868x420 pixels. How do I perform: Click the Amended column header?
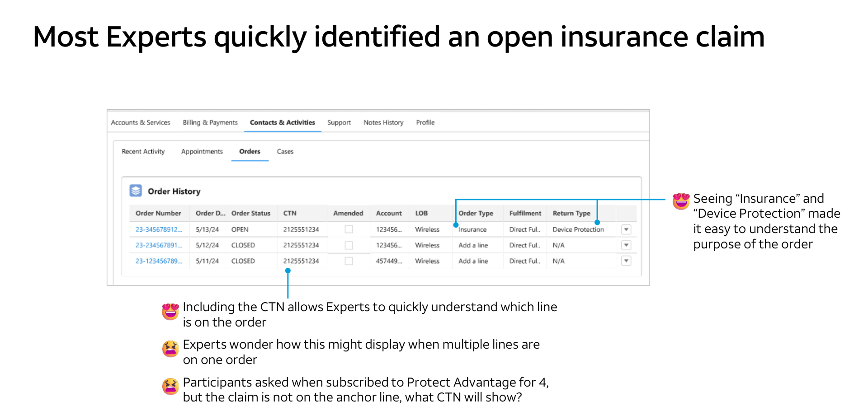tap(348, 213)
